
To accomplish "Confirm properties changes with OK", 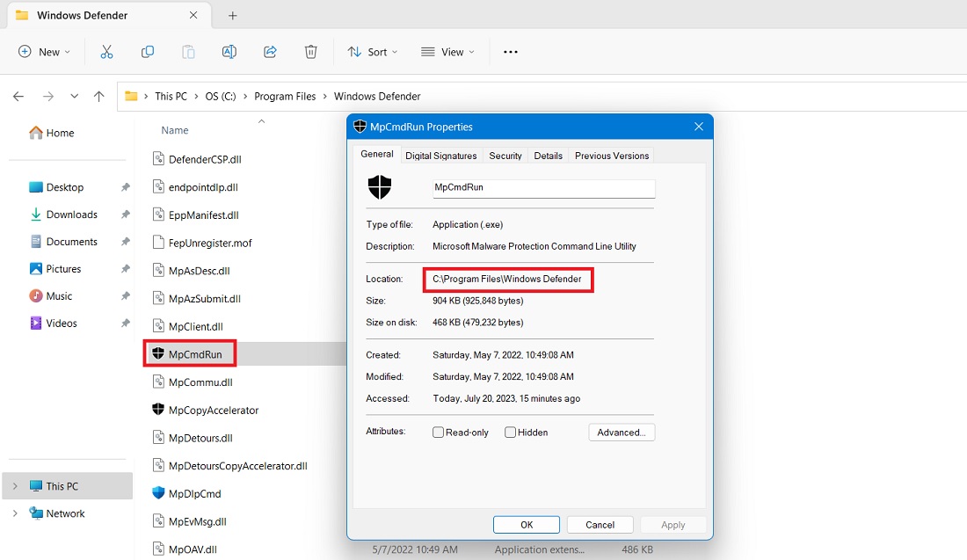I will coord(526,524).
